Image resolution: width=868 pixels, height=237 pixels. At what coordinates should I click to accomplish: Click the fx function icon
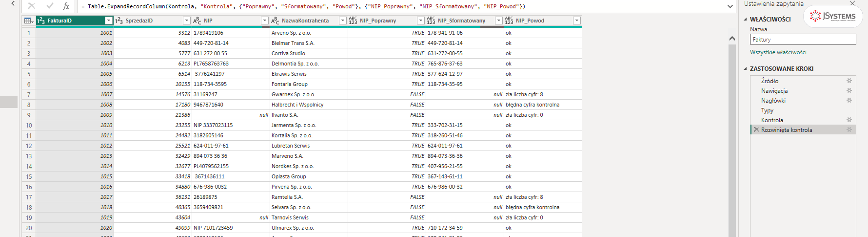pyautogui.click(x=66, y=6)
